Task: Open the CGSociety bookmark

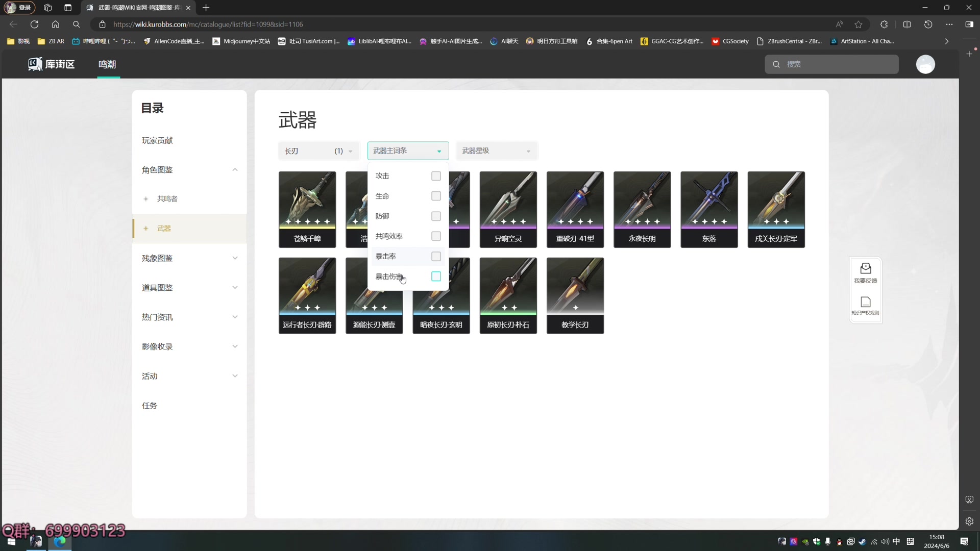Action: point(730,41)
